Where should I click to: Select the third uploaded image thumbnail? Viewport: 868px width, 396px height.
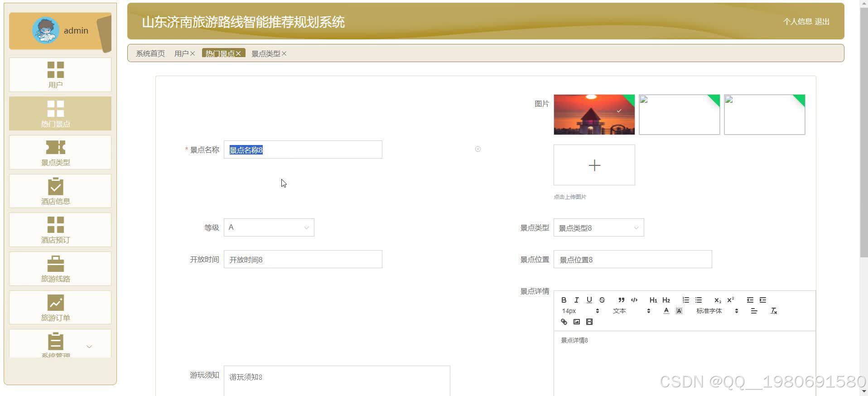pyautogui.click(x=764, y=115)
